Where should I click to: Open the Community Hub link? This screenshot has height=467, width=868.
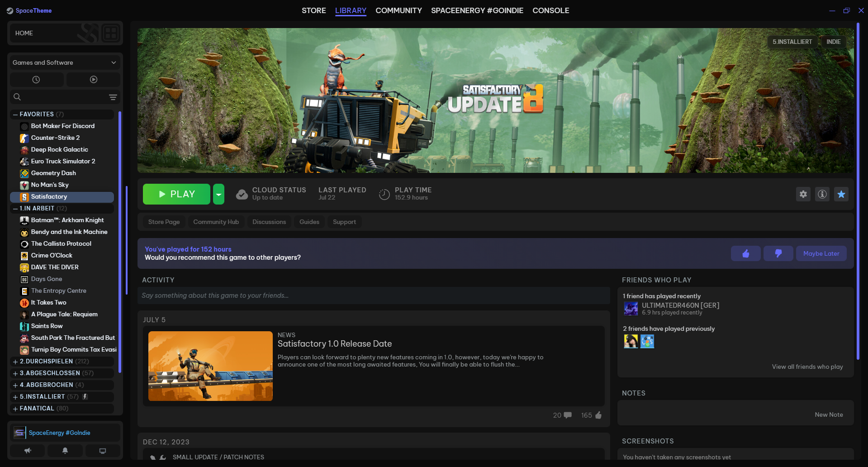[x=216, y=222]
